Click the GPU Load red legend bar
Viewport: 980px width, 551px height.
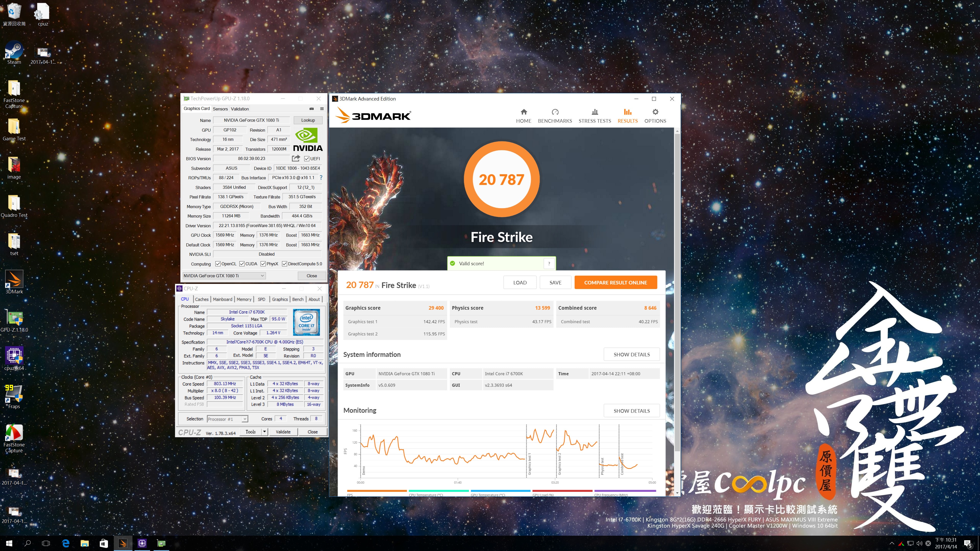[562, 491]
